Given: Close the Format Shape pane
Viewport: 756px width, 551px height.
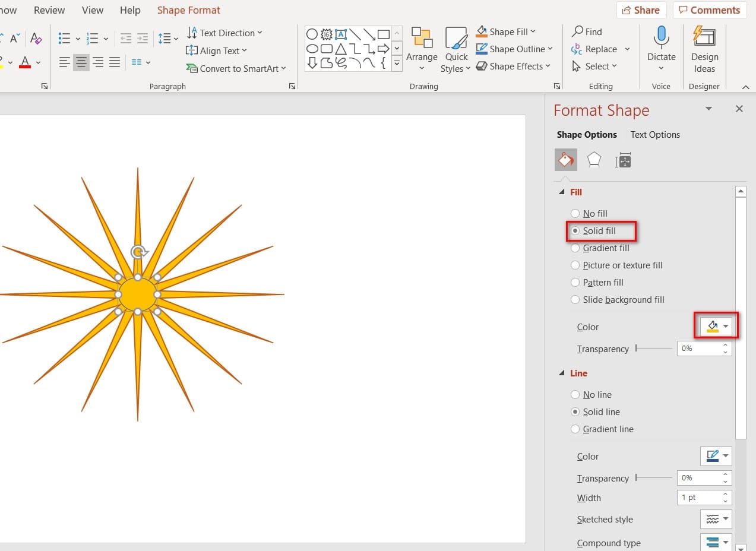Looking at the screenshot, I should point(739,109).
